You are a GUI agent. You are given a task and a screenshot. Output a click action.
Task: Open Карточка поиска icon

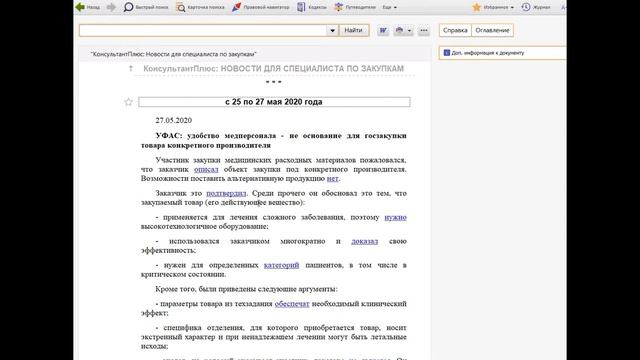180,7
